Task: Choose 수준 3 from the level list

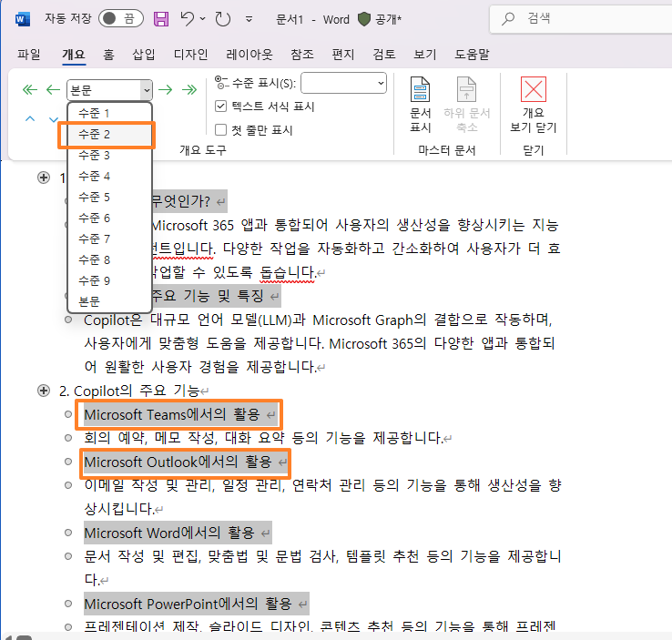Action: (109, 155)
